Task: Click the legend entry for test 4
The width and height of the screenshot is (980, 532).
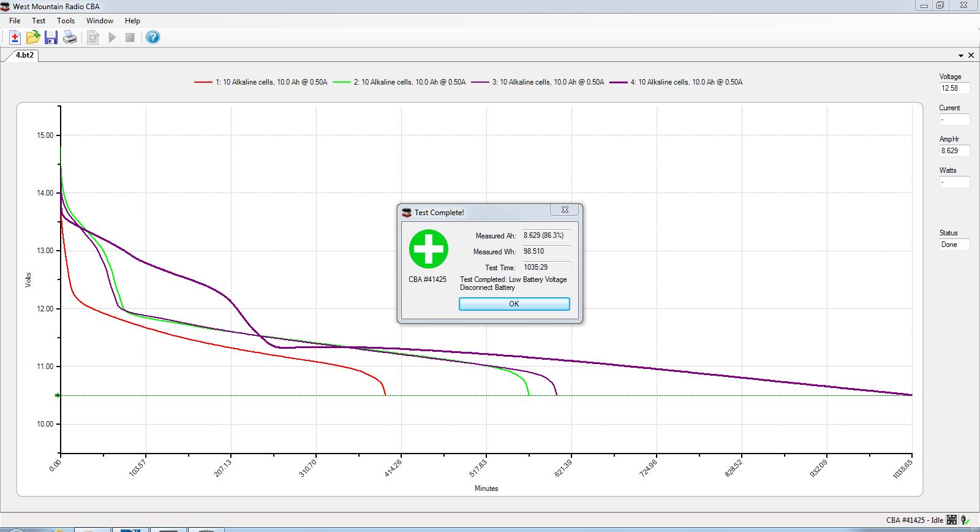Action: (676, 82)
